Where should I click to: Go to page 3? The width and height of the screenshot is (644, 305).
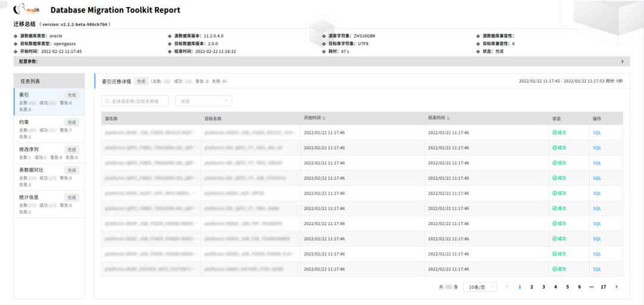point(543,287)
